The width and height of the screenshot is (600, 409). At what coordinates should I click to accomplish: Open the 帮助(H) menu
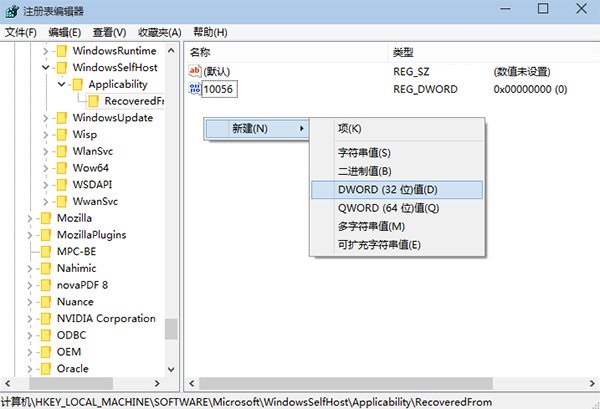210,33
